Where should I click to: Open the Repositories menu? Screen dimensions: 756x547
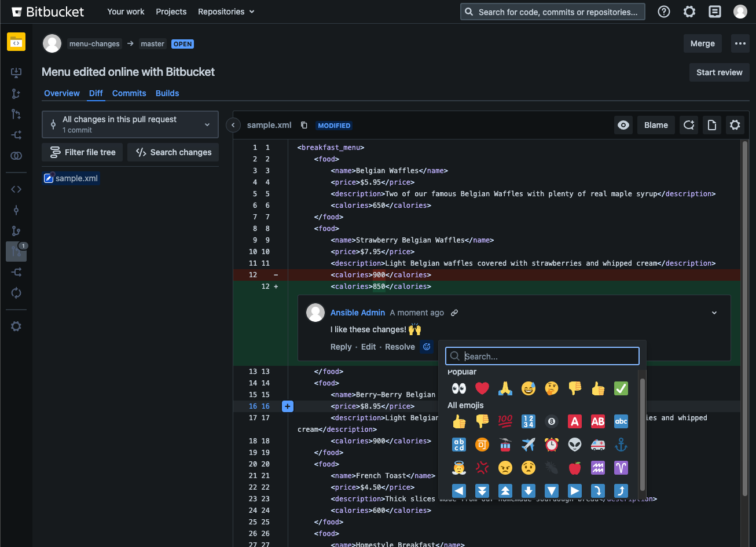pyautogui.click(x=226, y=12)
